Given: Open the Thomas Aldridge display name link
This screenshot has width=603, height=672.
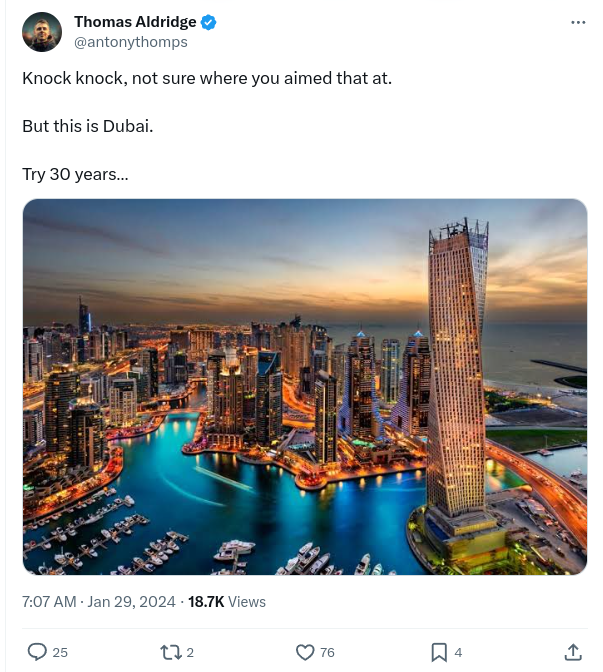Looking at the screenshot, I should coord(135,22).
